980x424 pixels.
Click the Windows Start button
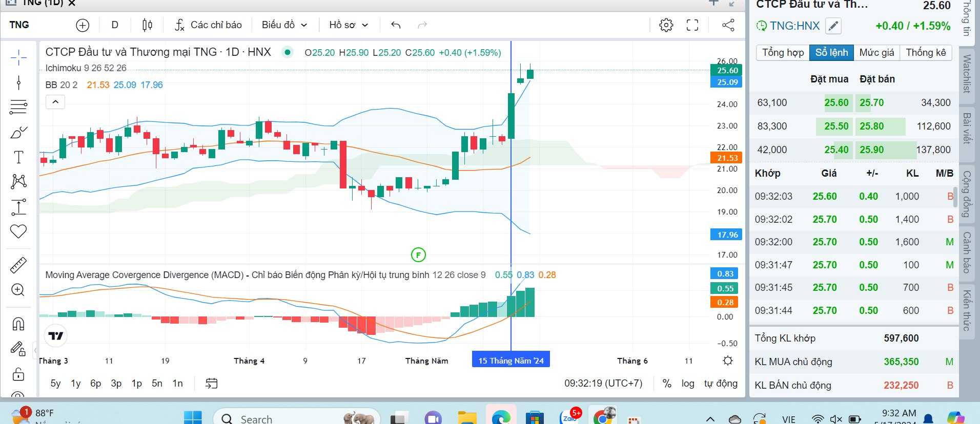[x=193, y=417]
